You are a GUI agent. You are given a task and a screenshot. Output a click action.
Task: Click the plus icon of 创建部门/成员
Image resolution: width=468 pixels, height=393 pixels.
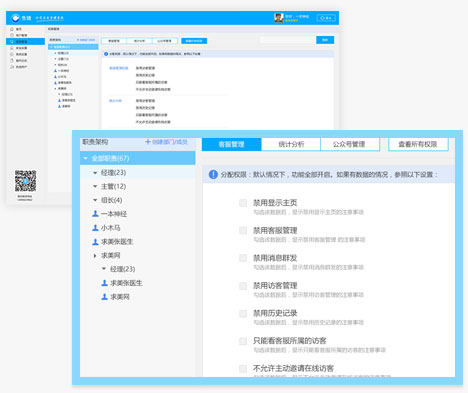click(x=148, y=142)
